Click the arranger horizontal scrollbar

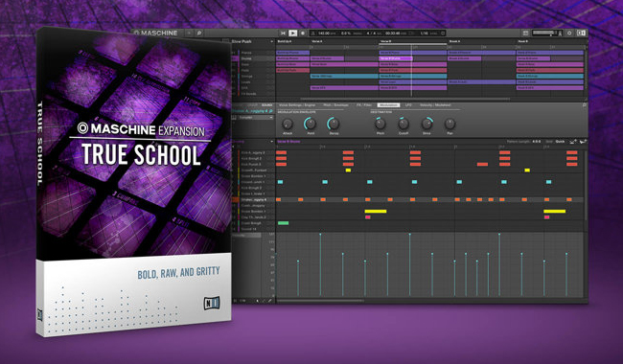(404, 99)
